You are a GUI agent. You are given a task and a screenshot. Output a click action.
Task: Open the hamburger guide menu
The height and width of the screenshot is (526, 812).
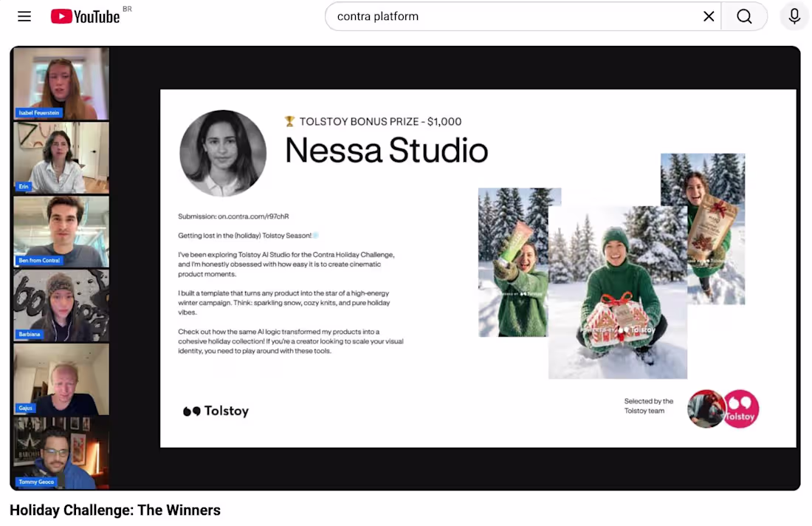click(x=24, y=16)
